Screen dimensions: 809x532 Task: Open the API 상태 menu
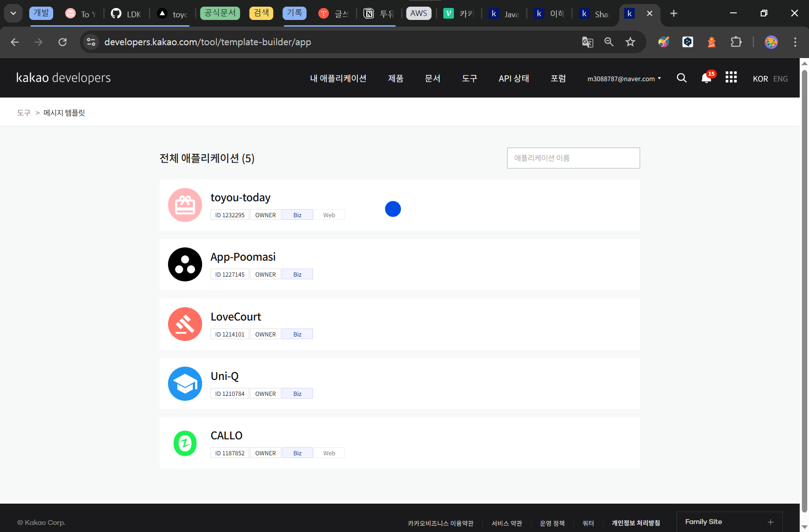[514, 78]
